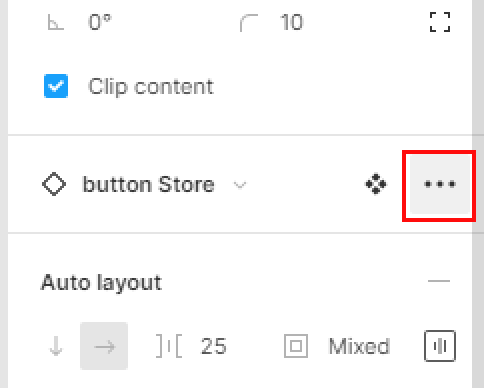Click the component diamond icon beside button Store
The height and width of the screenshot is (388, 484).
(x=54, y=184)
